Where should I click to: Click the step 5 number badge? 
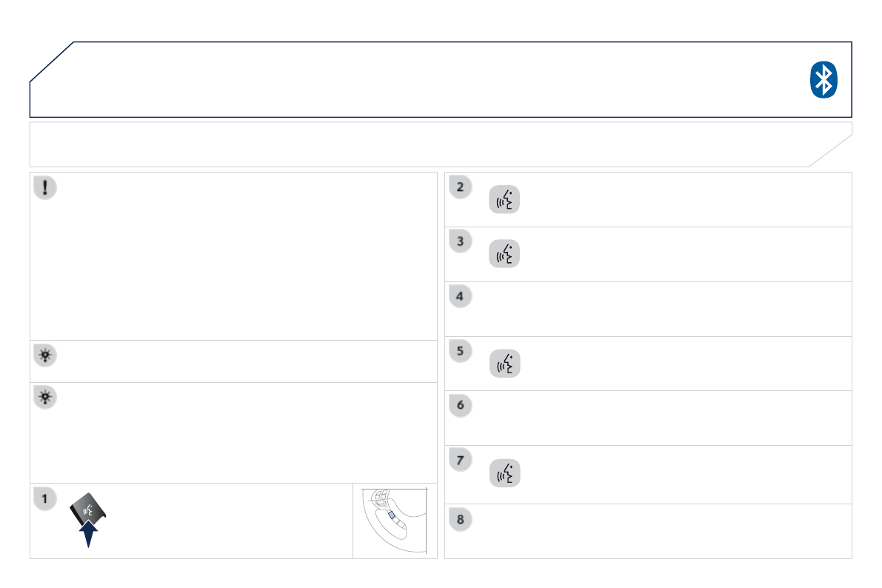click(x=460, y=351)
